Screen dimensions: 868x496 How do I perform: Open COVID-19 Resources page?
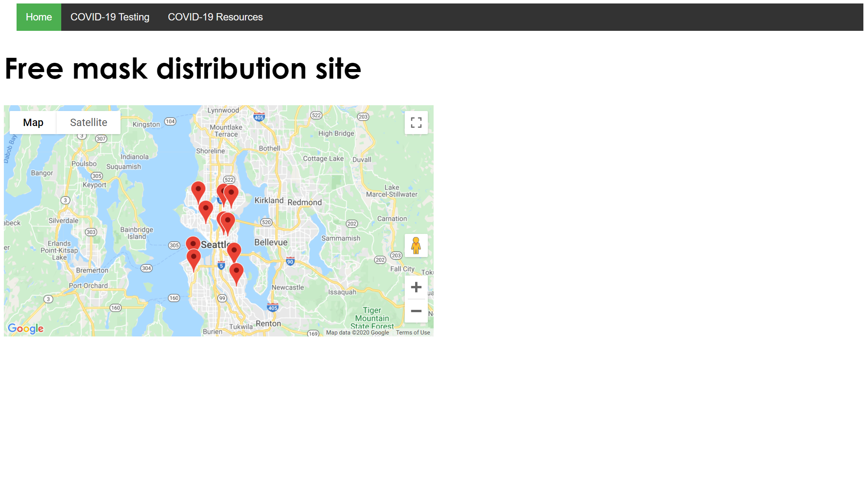[215, 17]
